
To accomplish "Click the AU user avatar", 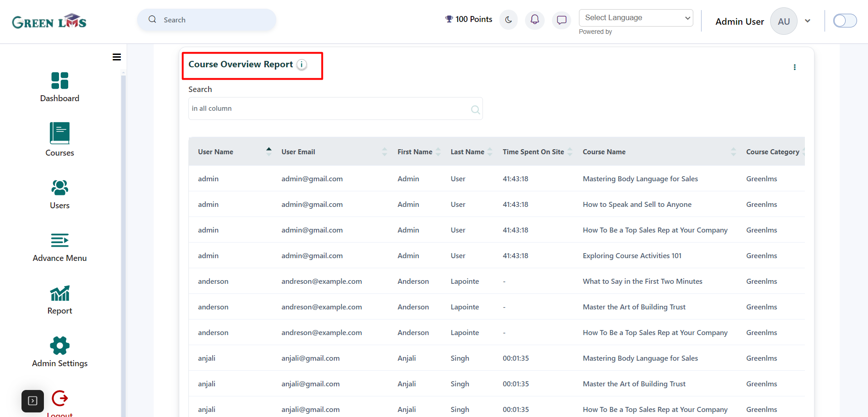I will (783, 21).
